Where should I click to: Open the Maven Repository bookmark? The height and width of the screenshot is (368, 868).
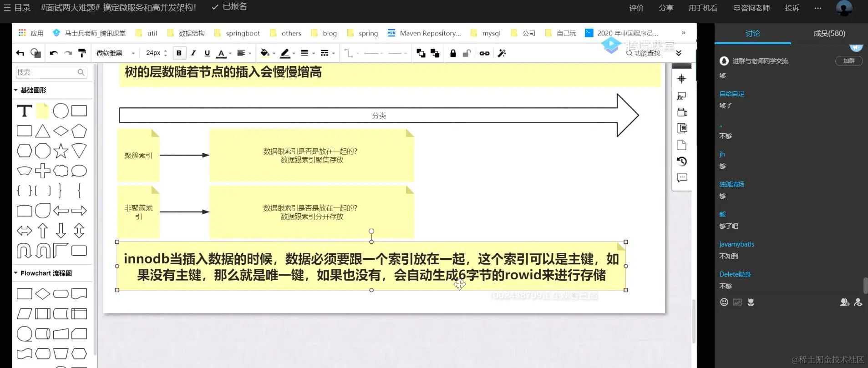pos(424,33)
